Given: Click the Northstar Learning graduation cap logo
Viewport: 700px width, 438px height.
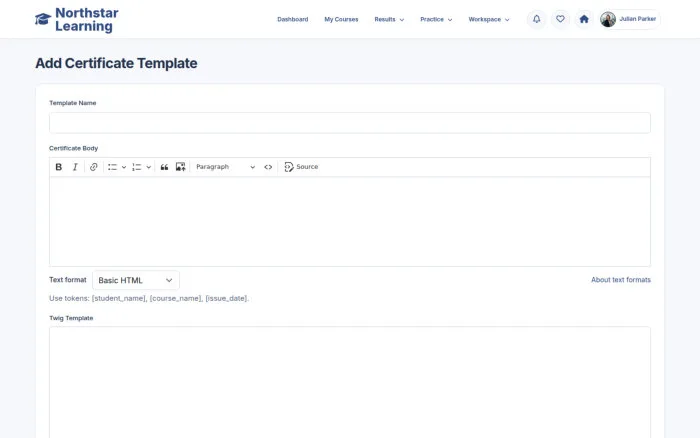Looking at the screenshot, I should (x=43, y=19).
